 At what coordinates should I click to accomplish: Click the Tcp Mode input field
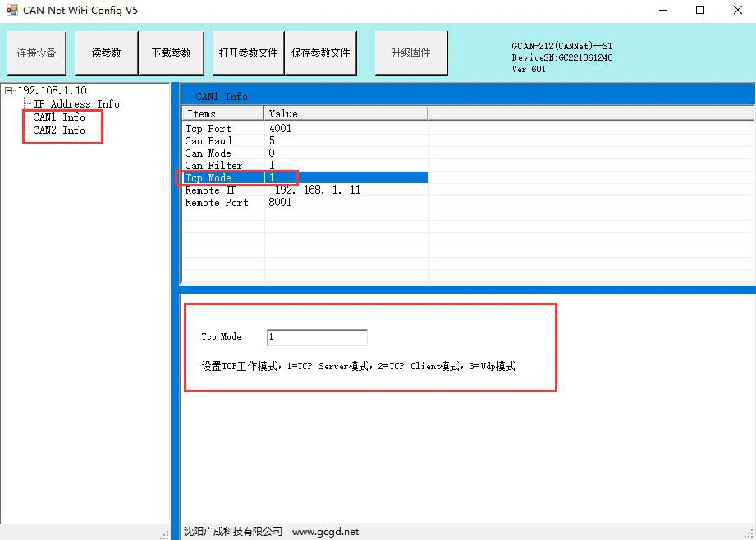pyautogui.click(x=317, y=337)
